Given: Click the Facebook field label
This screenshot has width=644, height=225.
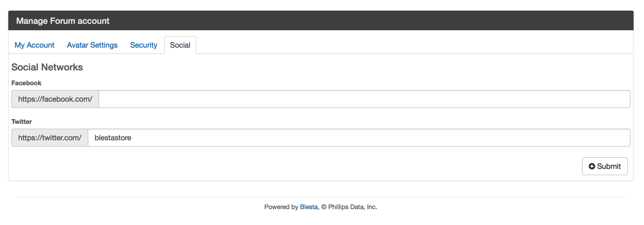Looking at the screenshot, I should (x=27, y=83).
